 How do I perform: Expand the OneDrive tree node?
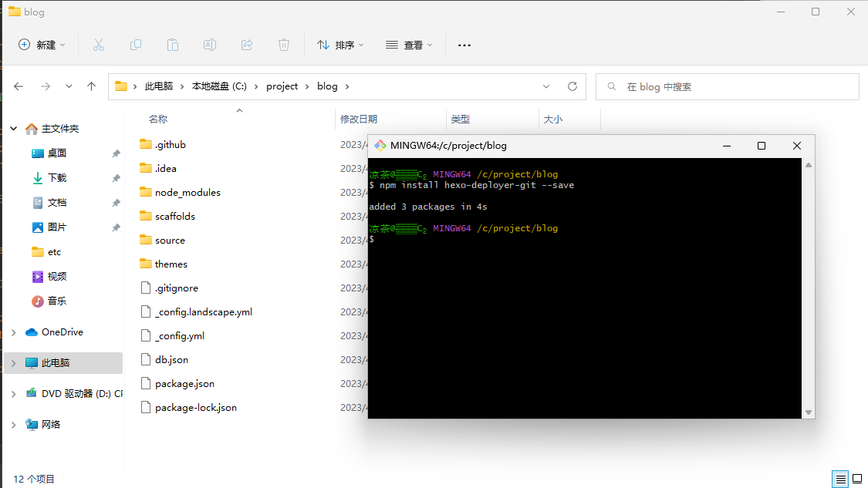14,332
